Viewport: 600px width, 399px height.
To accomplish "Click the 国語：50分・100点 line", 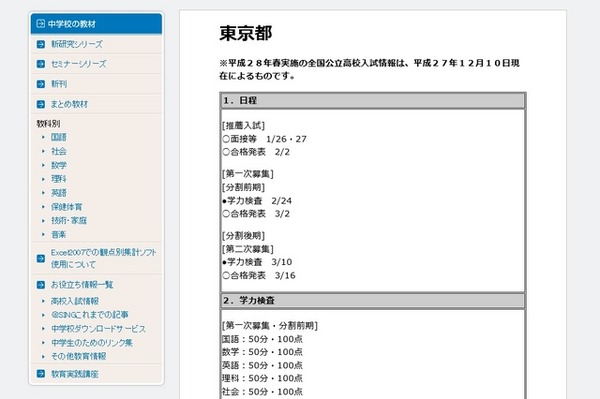I will (x=262, y=339).
